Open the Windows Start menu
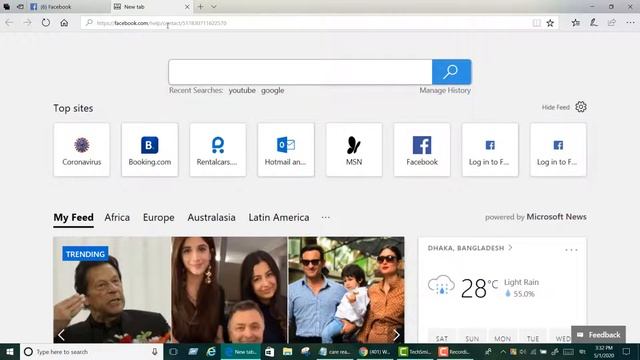640x360 pixels. [10, 352]
